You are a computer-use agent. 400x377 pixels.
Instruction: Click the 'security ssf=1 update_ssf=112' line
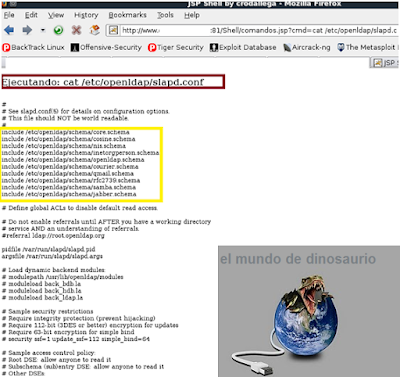pyautogui.click(x=76, y=339)
